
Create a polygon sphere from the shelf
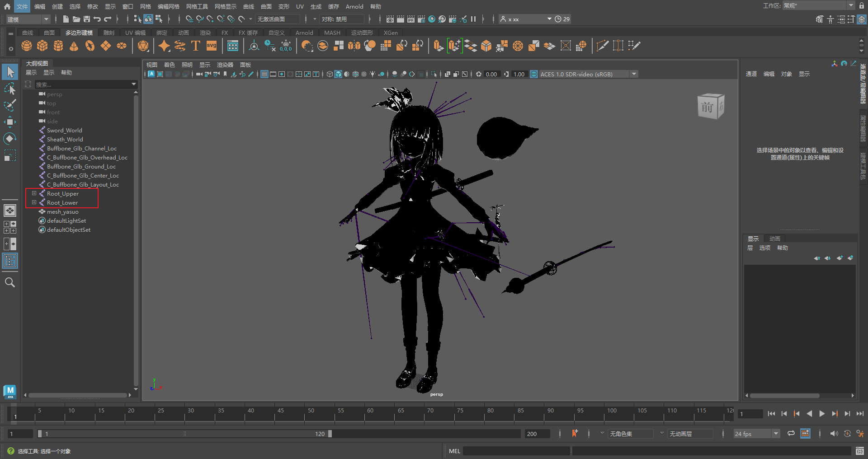(x=27, y=46)
